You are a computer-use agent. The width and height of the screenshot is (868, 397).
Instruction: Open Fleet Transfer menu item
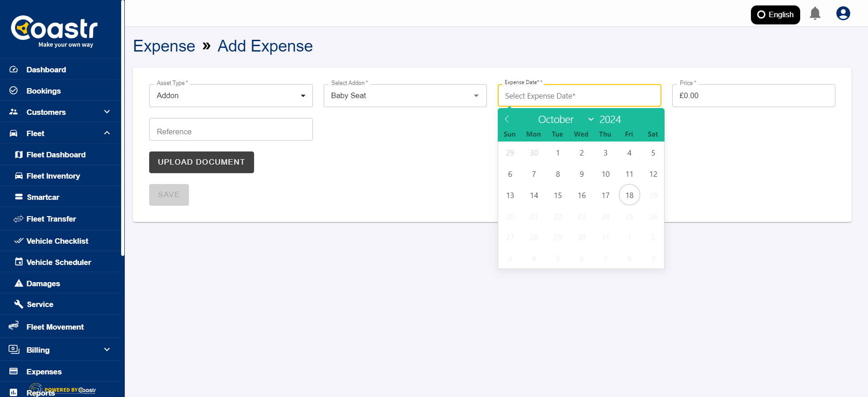coord(61,219)
